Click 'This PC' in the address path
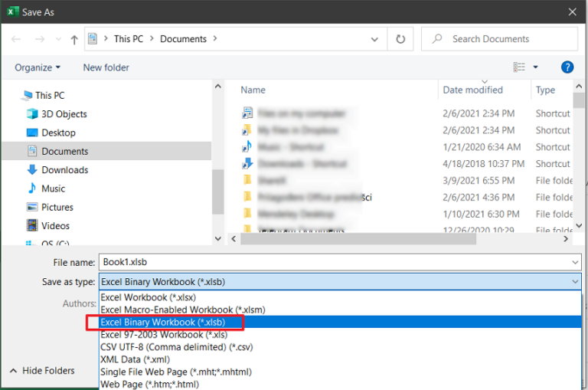588x390 pixels. [129, 39]
